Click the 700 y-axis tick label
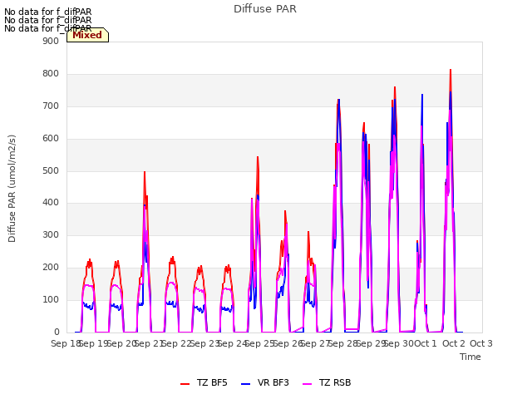532x399 pixels. pyautogui.click(x=51, y=106)
